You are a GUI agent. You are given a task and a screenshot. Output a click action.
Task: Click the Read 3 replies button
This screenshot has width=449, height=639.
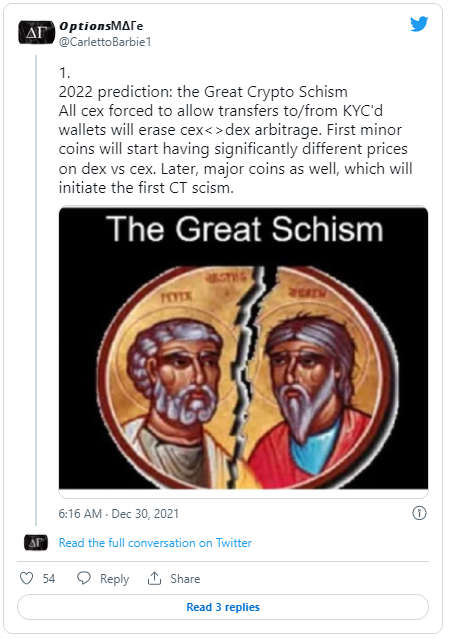223,607
